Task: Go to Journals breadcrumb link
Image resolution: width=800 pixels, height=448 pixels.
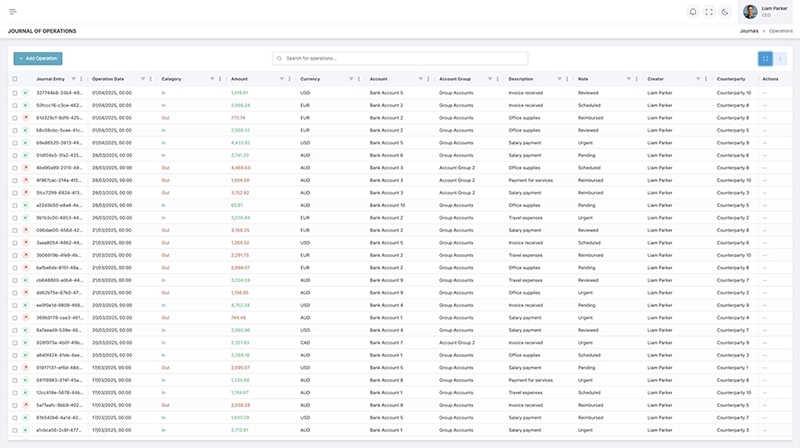Action: click(749, 32)
